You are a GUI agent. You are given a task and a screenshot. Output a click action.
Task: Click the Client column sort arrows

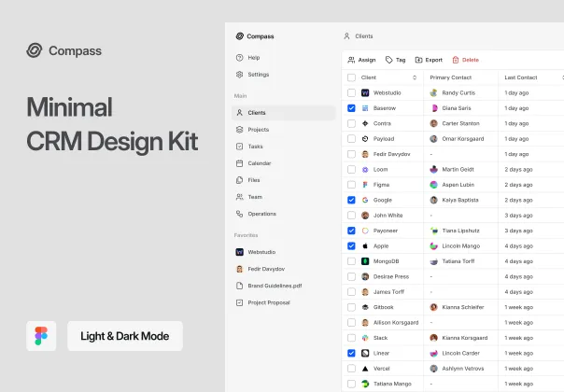(x=415, y=77)
